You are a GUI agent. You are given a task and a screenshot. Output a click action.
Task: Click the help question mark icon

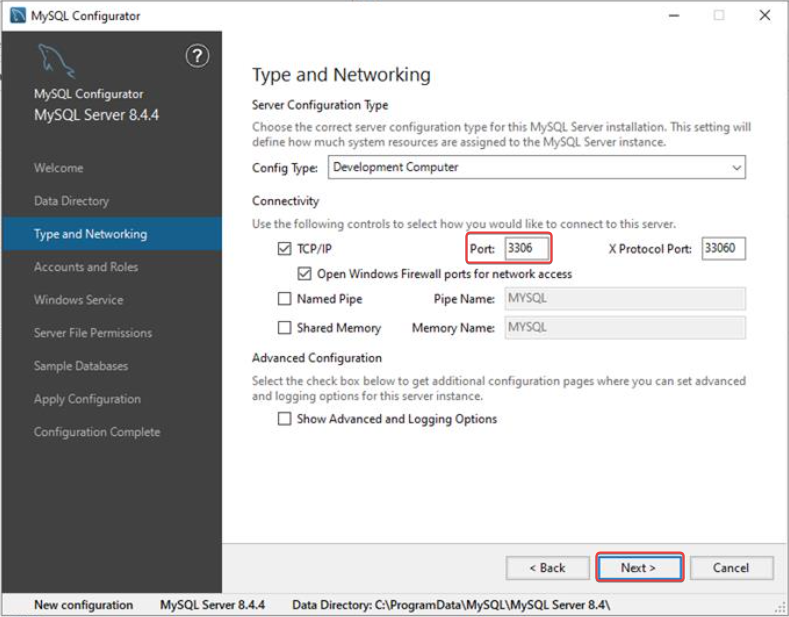(x=198, y=56)
